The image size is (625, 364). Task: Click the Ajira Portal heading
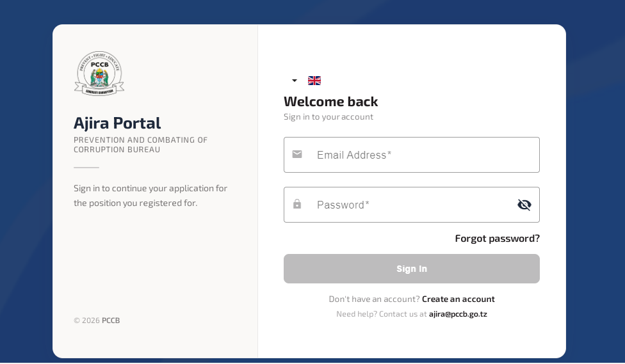tap(117, 123)
